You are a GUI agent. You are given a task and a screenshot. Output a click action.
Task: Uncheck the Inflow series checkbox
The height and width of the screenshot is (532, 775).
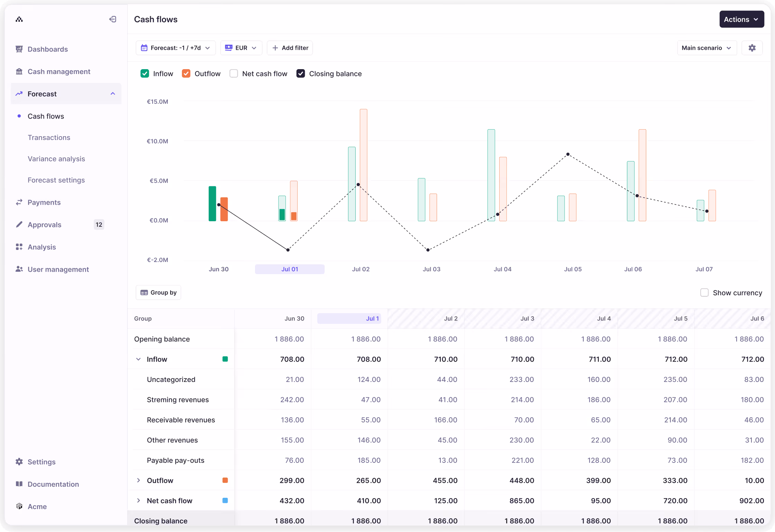pos(145,73)
